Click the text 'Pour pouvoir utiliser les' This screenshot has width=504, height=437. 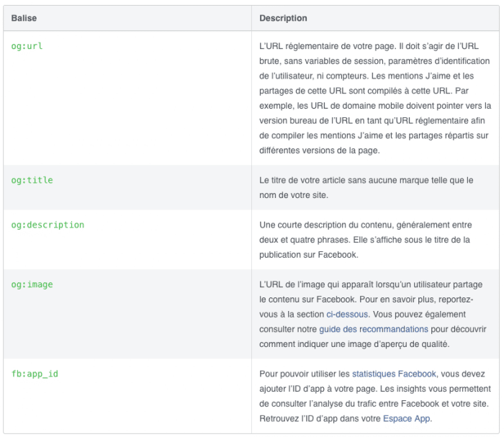[x=304, y=374]
